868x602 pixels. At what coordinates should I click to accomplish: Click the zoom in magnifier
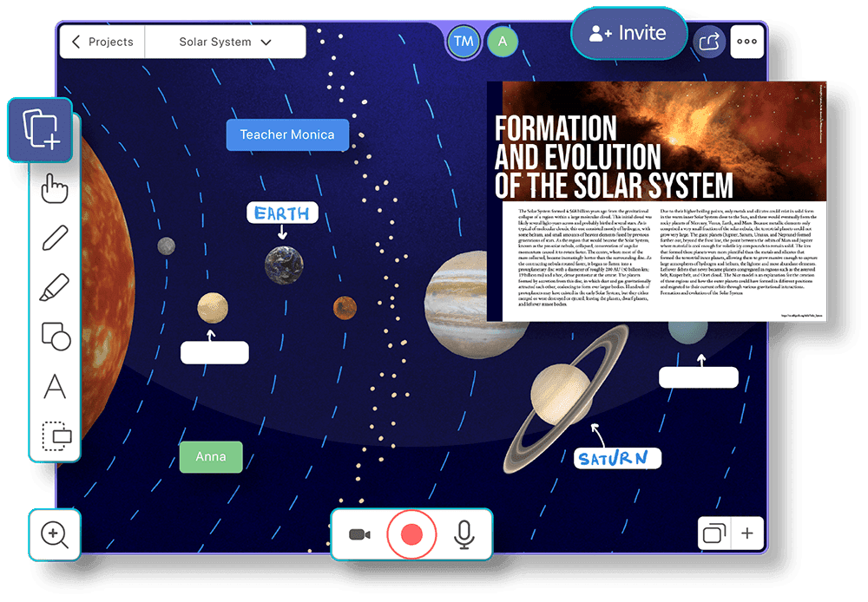pyautogui.click(x=55, y=535)
